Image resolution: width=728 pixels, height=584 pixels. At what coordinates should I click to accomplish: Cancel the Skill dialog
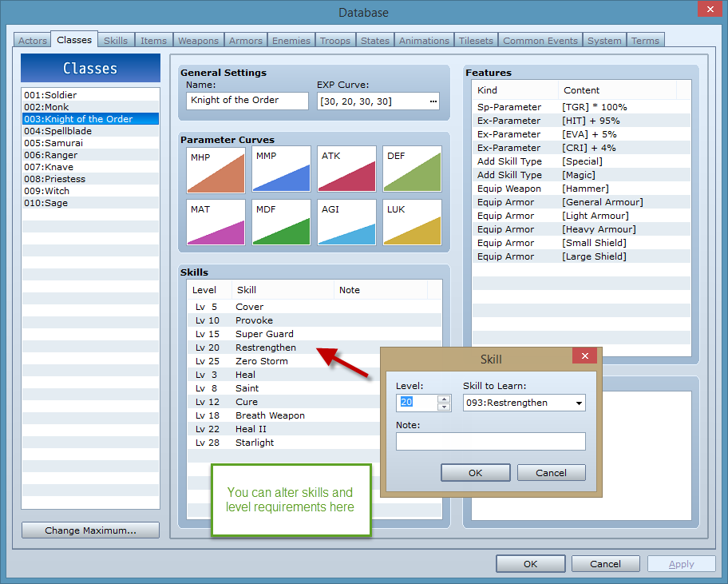[x=551, y=473]
